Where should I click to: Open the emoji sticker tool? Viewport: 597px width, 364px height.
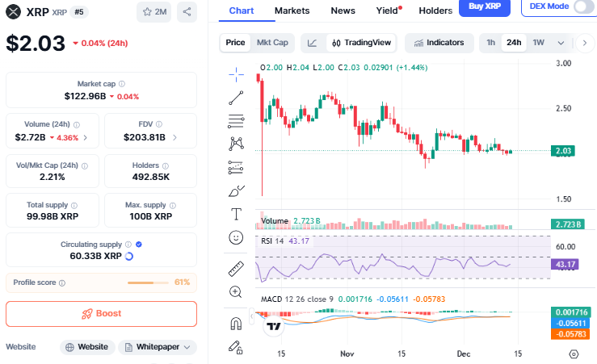(x=236, y=237)
